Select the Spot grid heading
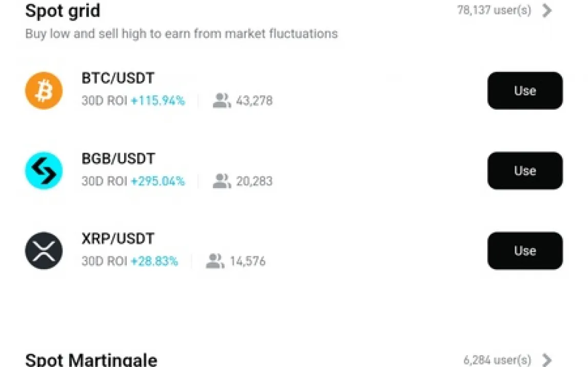This screenshot has height=367, width=588. (63, 11)
